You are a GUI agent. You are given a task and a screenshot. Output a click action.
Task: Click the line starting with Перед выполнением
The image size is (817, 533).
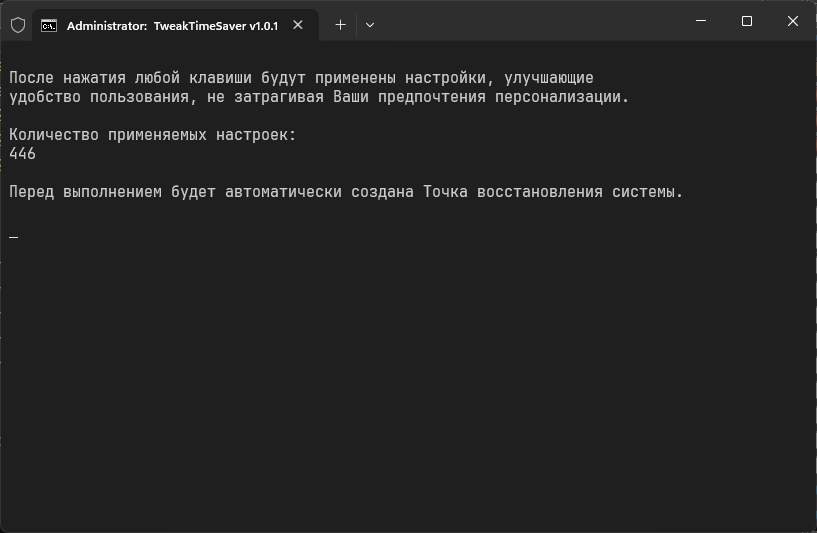point(346,192)
